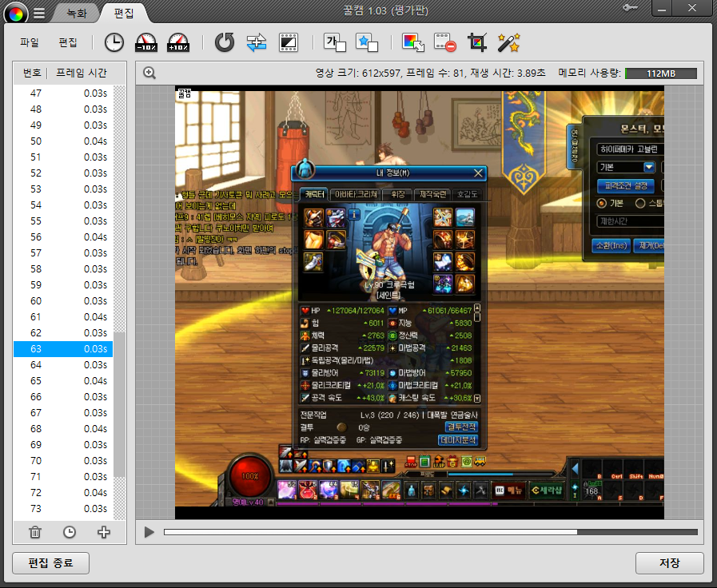Viewport: 717px width, 588px height.
Task: Click the playback seek bar
Action: point(431,532)
